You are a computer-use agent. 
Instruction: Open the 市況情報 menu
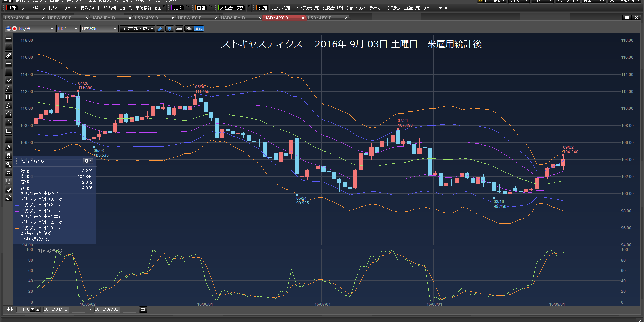coord(143,8)
